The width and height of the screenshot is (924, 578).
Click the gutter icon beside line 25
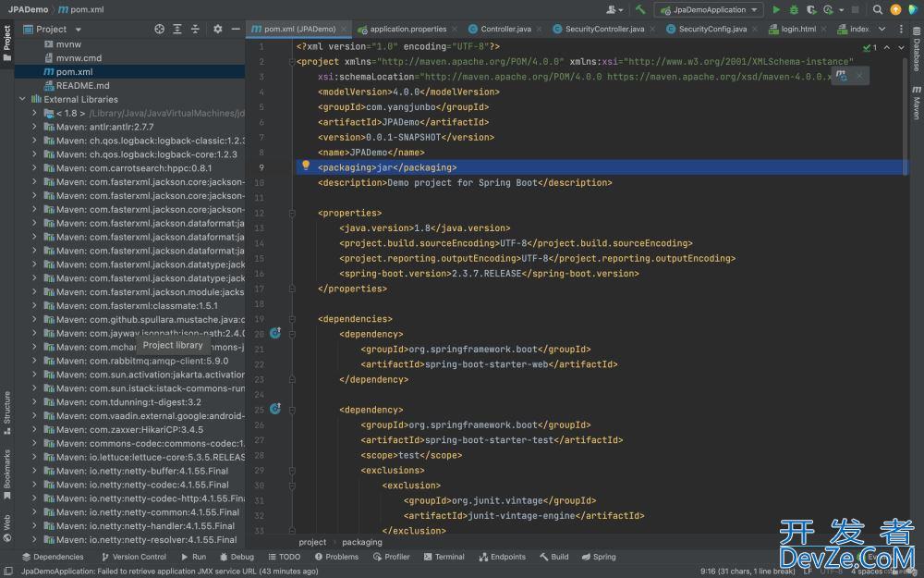tap(275, 408)
